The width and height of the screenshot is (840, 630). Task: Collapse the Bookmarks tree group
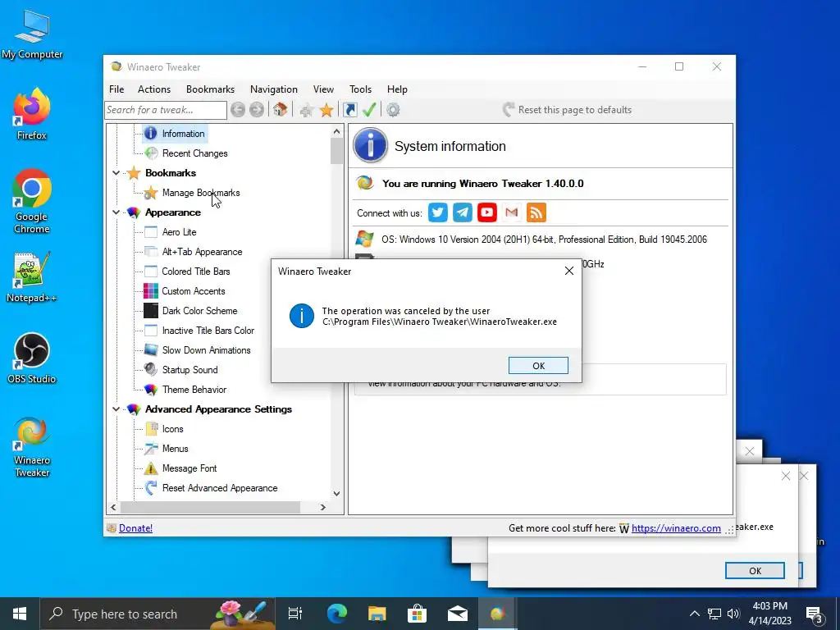click(x=116, y=173)
